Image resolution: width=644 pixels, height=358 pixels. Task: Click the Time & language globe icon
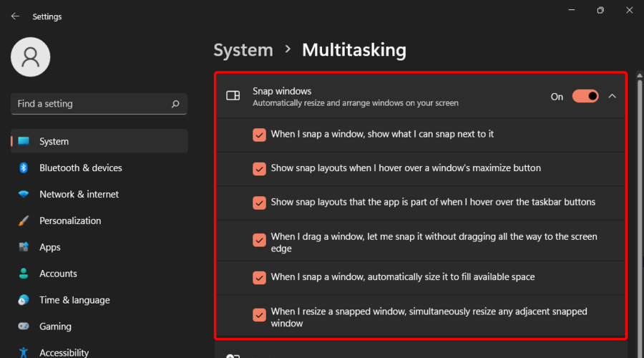tap(24, 300)
